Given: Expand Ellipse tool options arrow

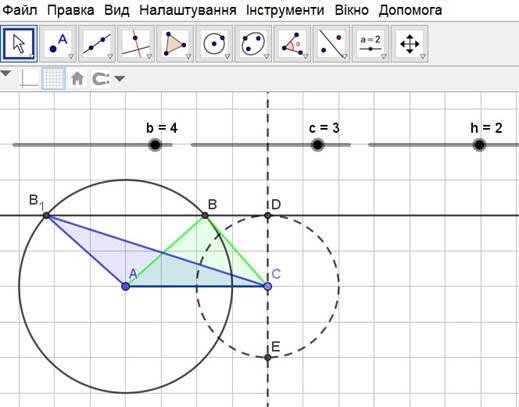Looking at the screenshot, I should coord(266,57).
